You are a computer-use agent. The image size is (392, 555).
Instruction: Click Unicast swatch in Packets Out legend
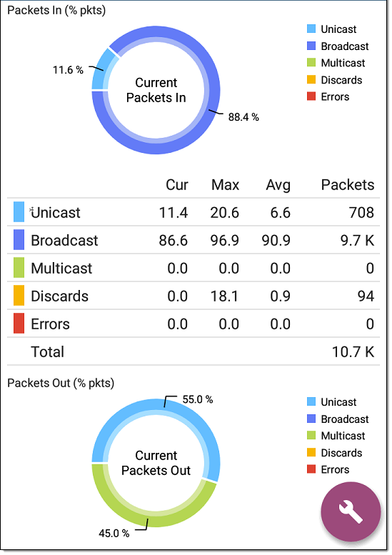coord(311,401)
